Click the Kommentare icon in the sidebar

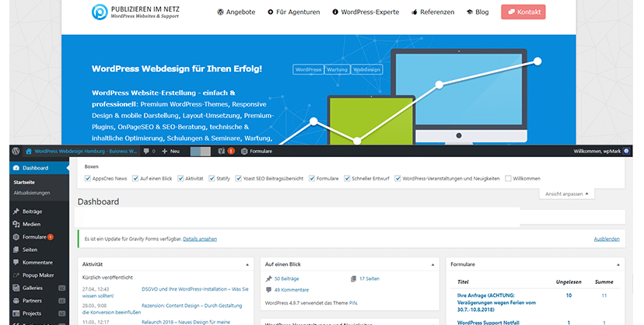pyautogui.click(x=16, y=262)
